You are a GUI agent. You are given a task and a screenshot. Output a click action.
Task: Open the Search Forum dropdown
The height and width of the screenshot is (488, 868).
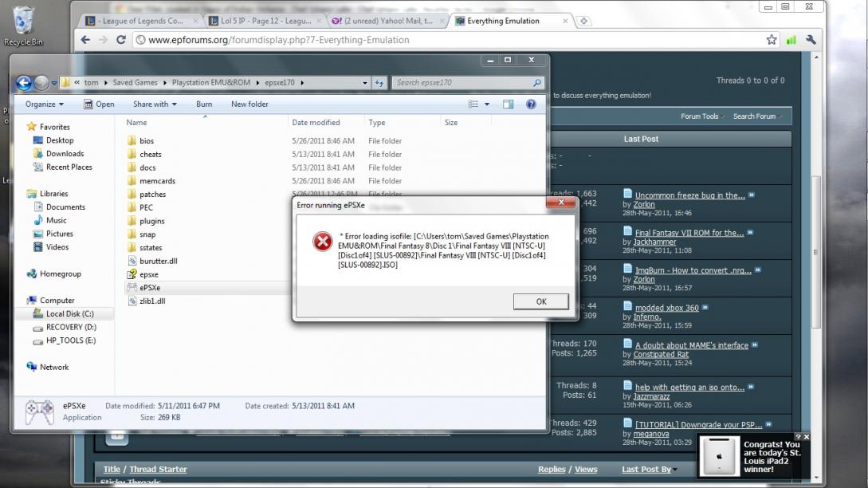pyautogui.click(x=757, y=116)
